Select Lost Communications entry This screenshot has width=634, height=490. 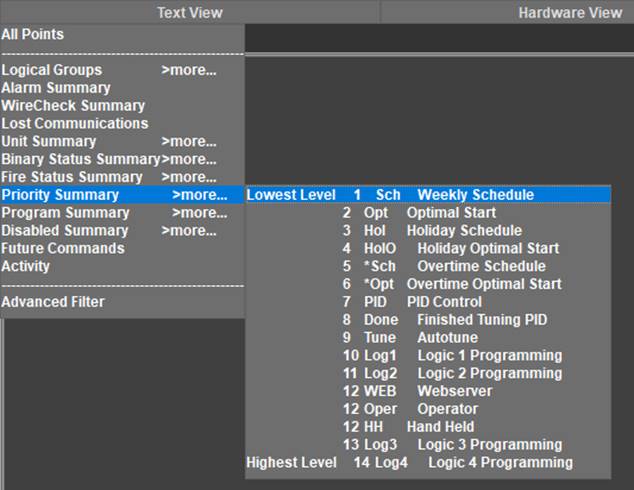pyautogui.click(x=75, y=124)
